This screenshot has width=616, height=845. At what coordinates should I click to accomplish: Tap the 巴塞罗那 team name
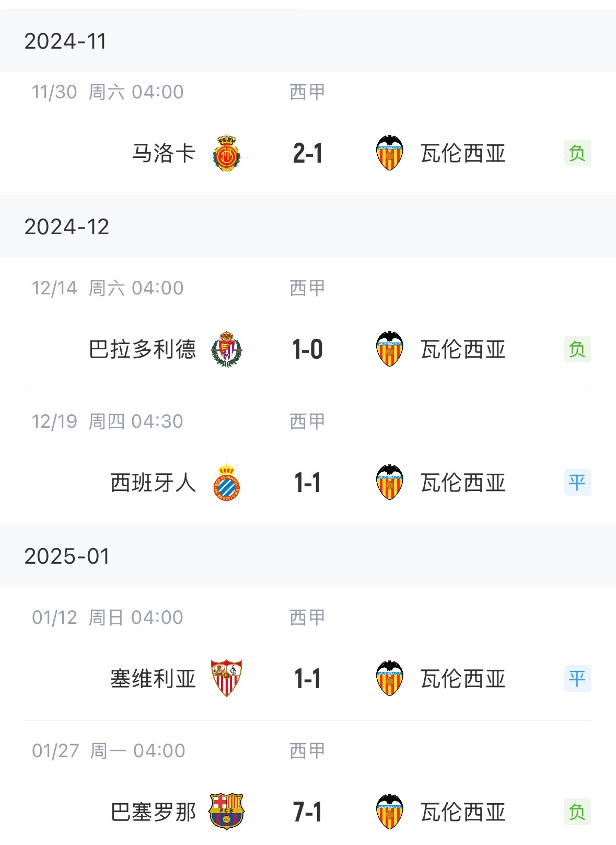tap(153, 813)
